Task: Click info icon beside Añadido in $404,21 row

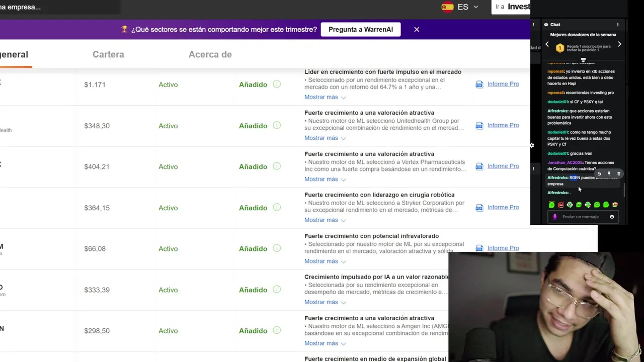Action: [277, 166]
